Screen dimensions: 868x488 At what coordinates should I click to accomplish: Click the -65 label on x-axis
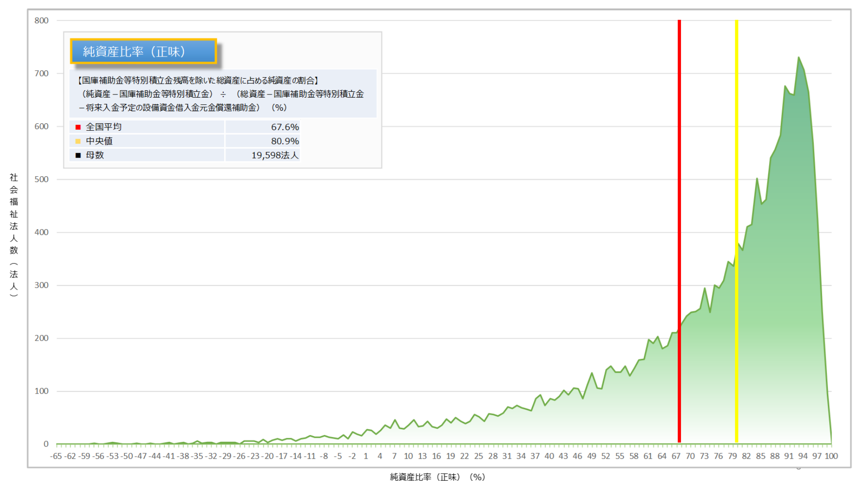(56, 456)
